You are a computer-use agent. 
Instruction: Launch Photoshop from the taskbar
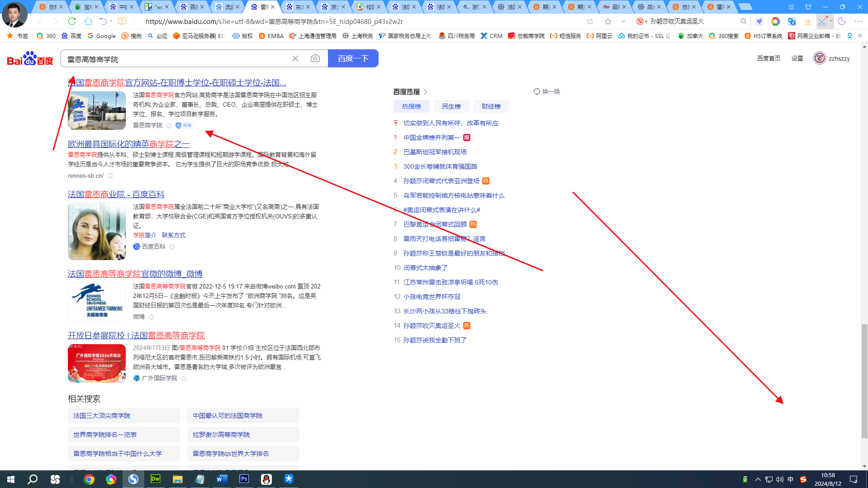[244, 479]
